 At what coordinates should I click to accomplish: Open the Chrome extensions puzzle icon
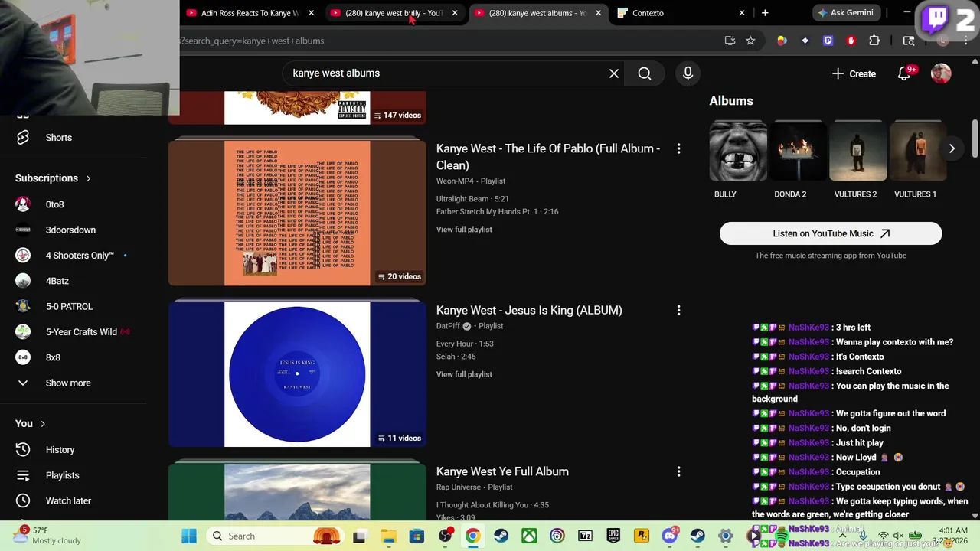(874, 41)
